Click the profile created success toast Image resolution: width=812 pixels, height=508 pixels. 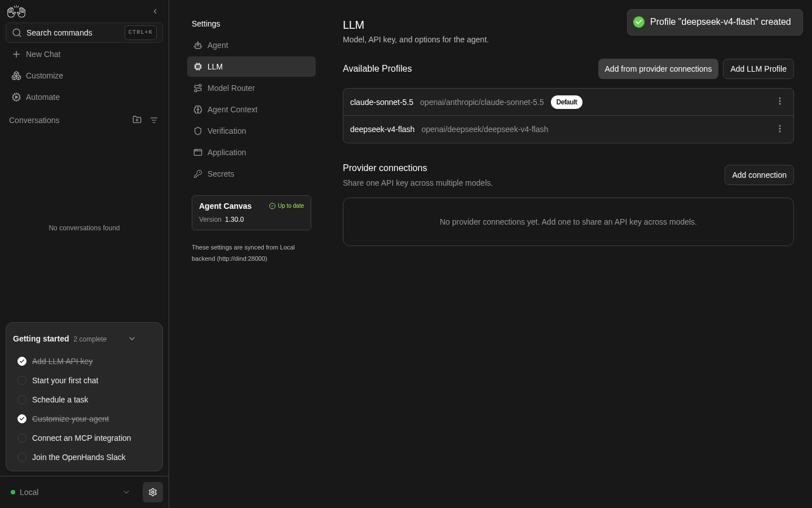(x=715, y=22)
